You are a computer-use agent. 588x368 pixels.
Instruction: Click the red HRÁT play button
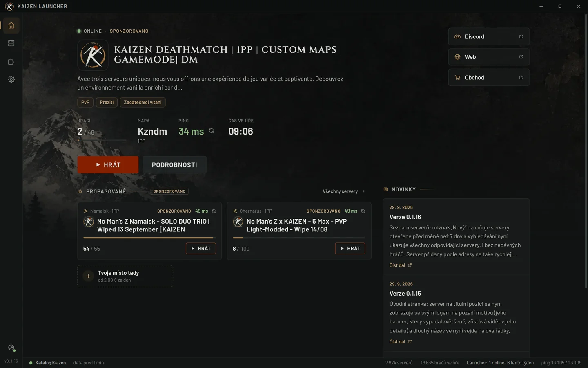(108, 165)
